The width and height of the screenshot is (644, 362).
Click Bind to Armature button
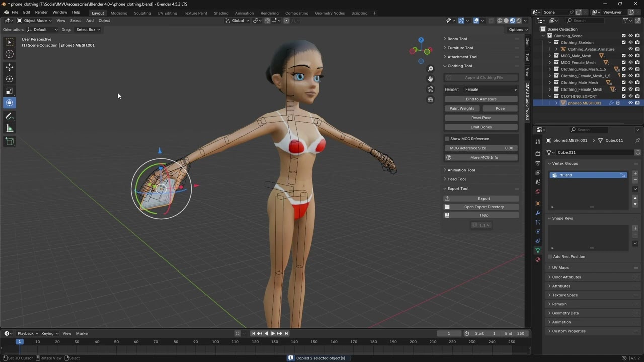coord(481,99)
